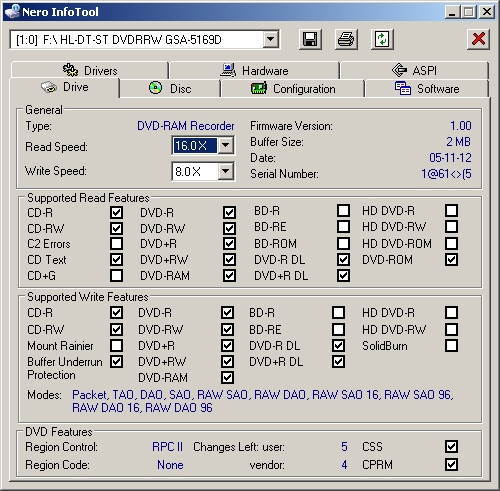Toggle CD Text checkbox
The width and height of the screenshot is (500, 491).
coord(116,259)
